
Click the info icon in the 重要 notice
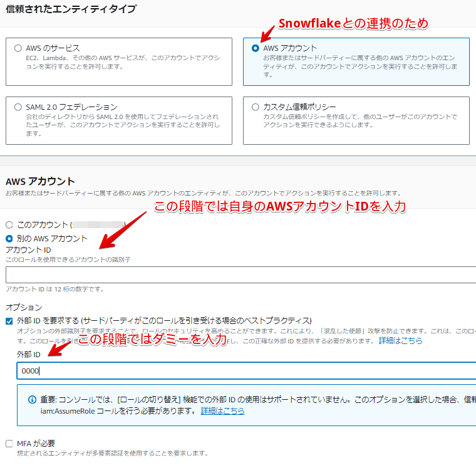point(32,400)
